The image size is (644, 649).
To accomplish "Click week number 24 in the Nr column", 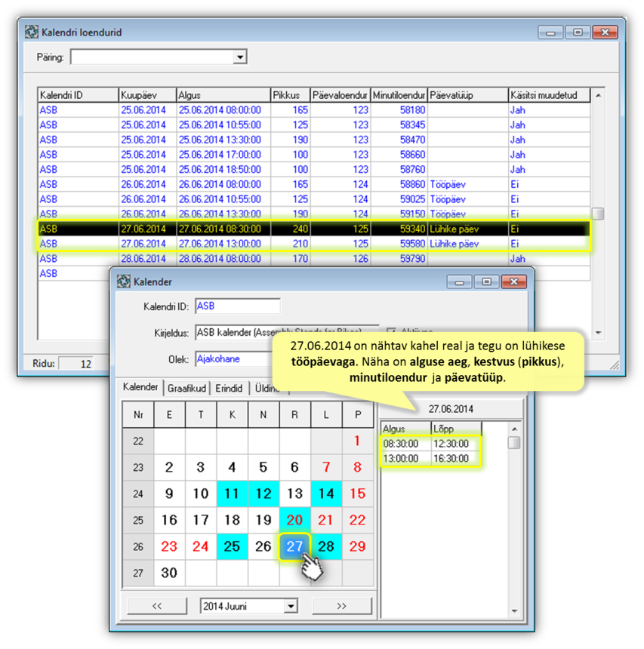I will 138,494.
